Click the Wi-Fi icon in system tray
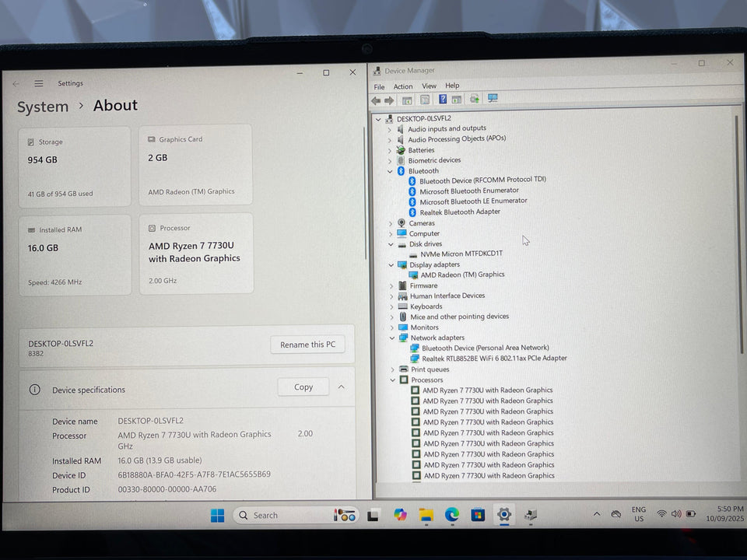 point(661,514)
